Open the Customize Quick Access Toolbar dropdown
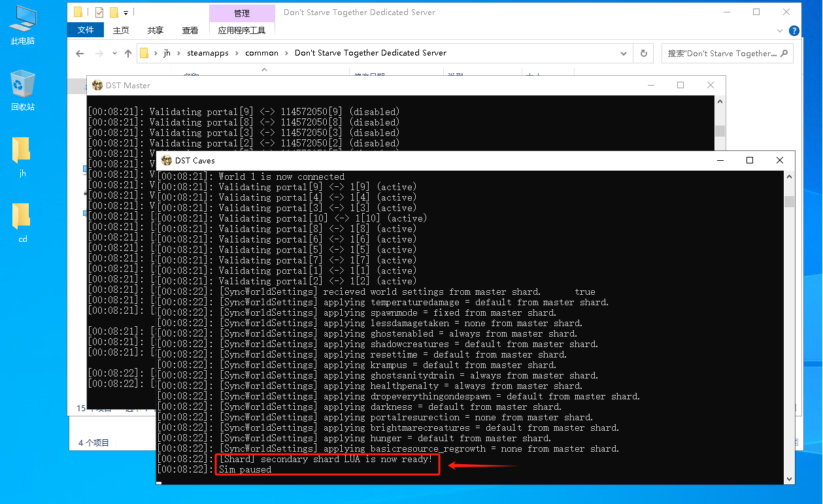The image size is (823, 504). (126, 12)
